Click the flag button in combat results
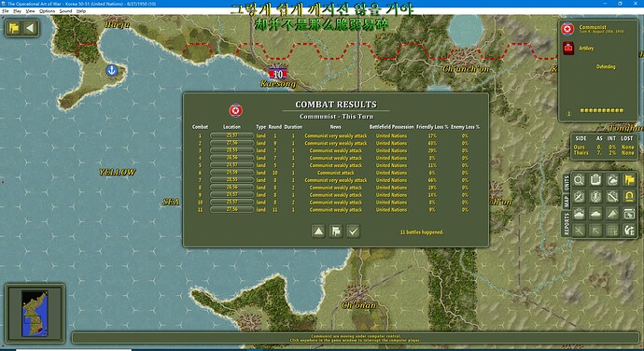This screenshot has width=644, height=351. 336,232
